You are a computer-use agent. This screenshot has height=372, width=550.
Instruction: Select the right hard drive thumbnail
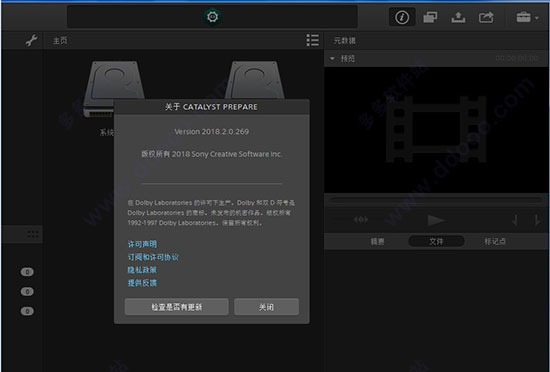pos(255,81)
